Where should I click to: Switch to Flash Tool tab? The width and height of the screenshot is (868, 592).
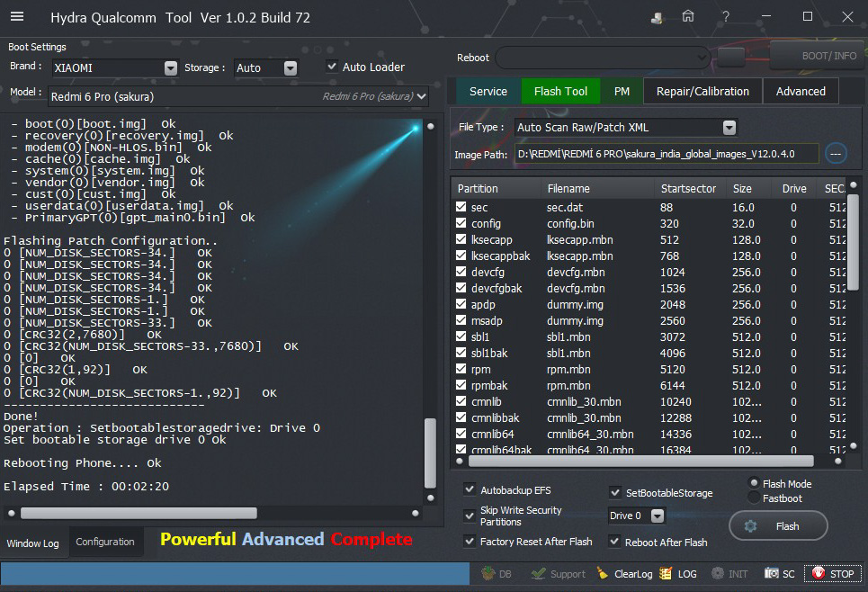560,92
